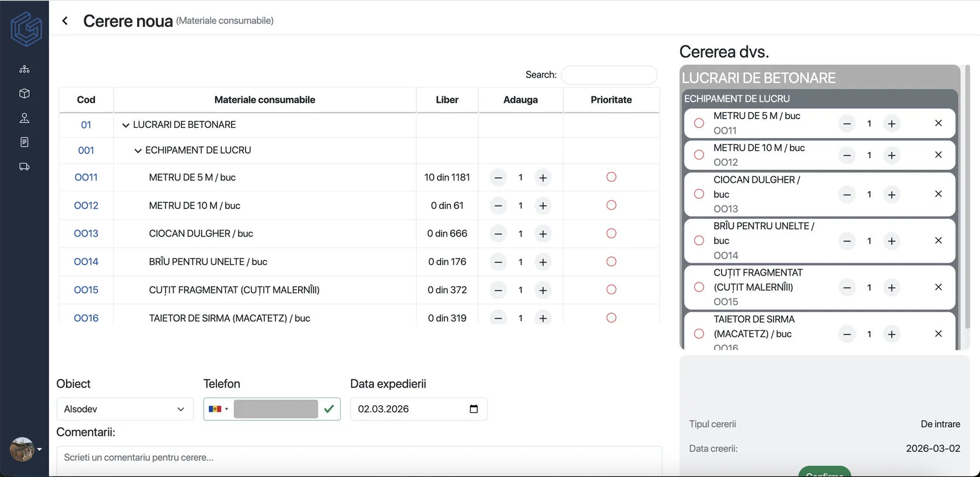
Task: Decrease quantity for CIOCAN DULGHER in the table
Action: point(498,234)
